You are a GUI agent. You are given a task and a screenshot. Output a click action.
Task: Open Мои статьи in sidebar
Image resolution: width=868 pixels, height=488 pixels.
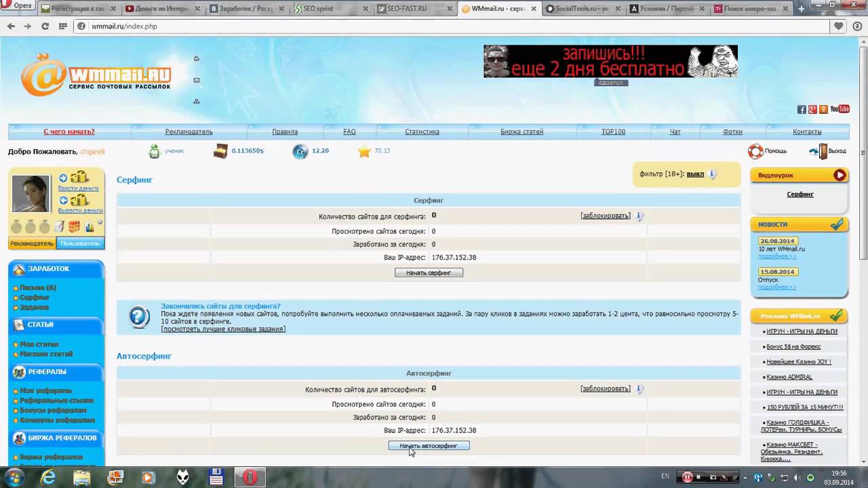[x=39, y=344]
